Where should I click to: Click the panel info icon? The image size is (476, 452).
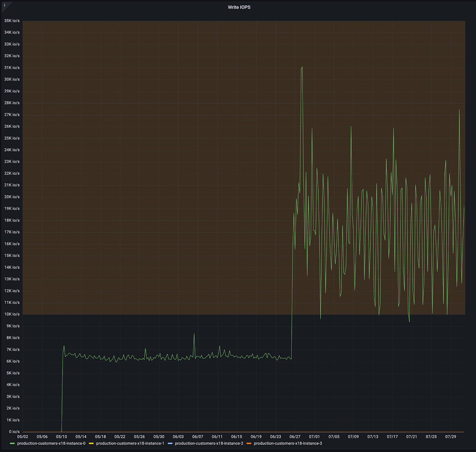click(5, 5)
